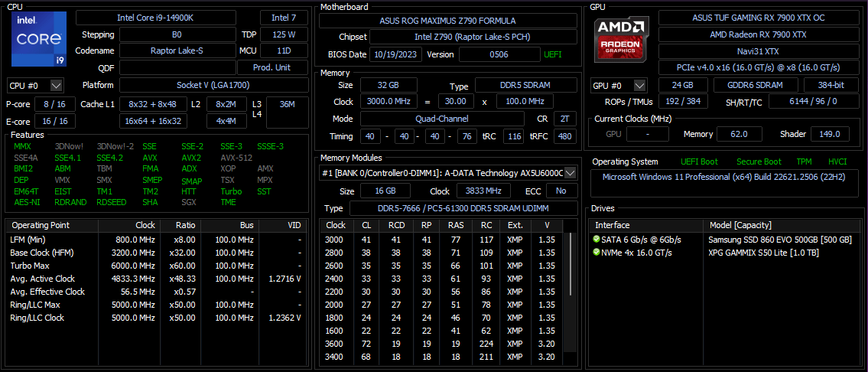Click the Ring/LLC Max row
This screenshot has width=868, height=372.
pyautogui.click(x=155, y=305)
